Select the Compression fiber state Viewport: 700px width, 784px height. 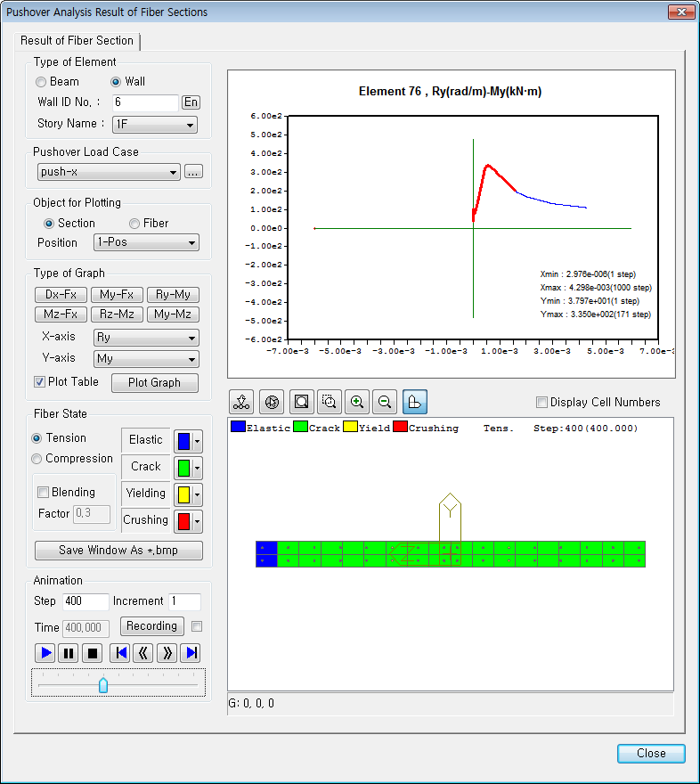click(x=37, y=459)
